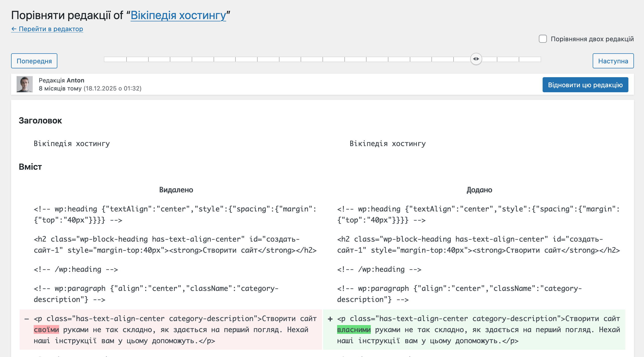Click the wp:heading textAlign comment in the Видалено column
644x357 pixels.
click(175, 214)
